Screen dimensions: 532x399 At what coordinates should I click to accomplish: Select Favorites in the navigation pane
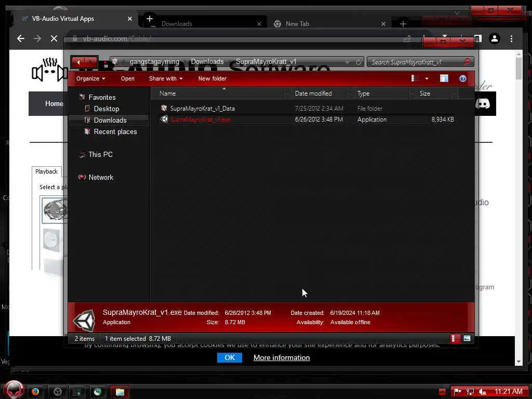[102, 97]
